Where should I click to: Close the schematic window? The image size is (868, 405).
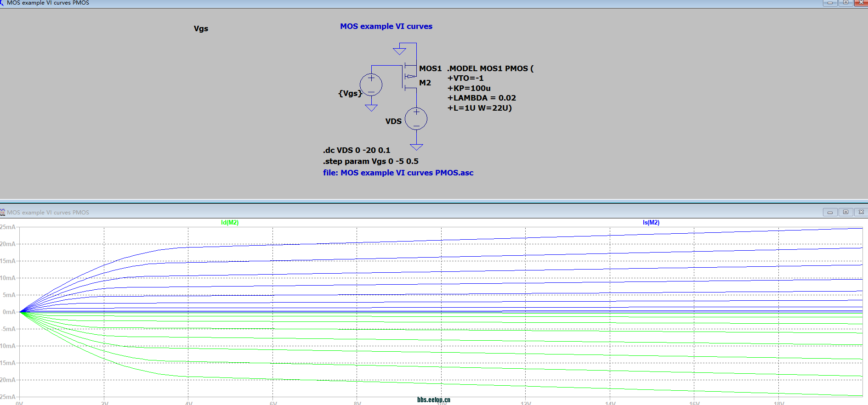coord(861,3)
